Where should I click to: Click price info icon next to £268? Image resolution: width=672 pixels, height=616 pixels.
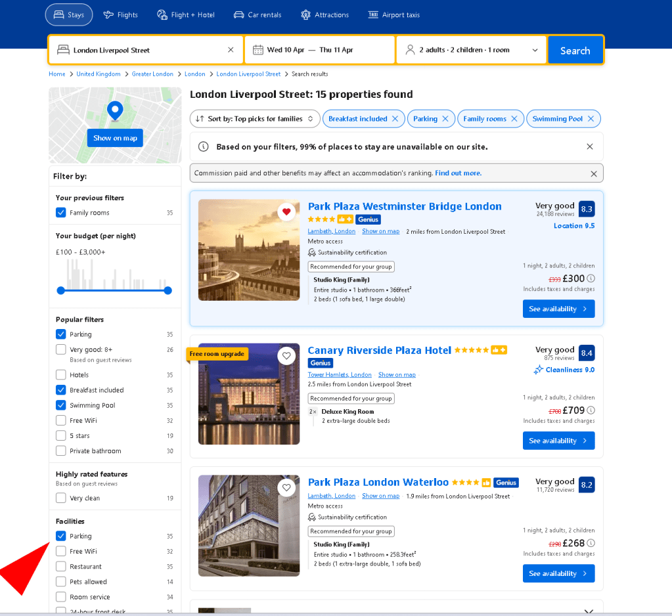point(591,543)
